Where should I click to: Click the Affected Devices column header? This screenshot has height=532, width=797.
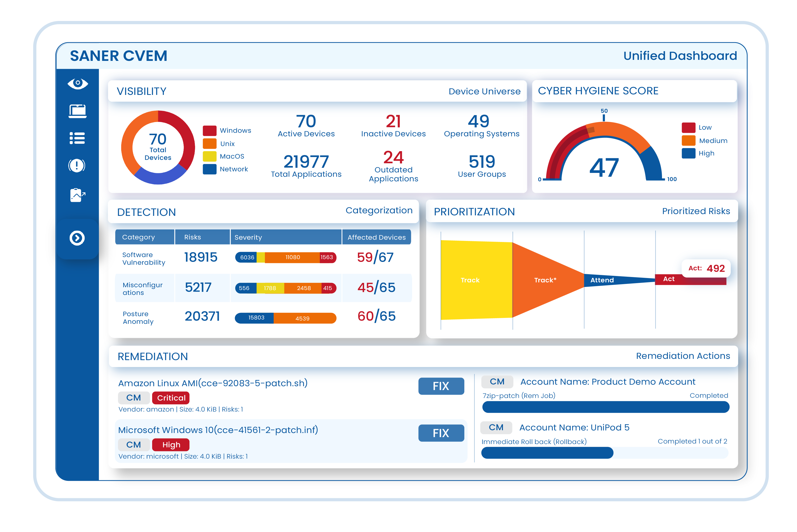[376, 237]
